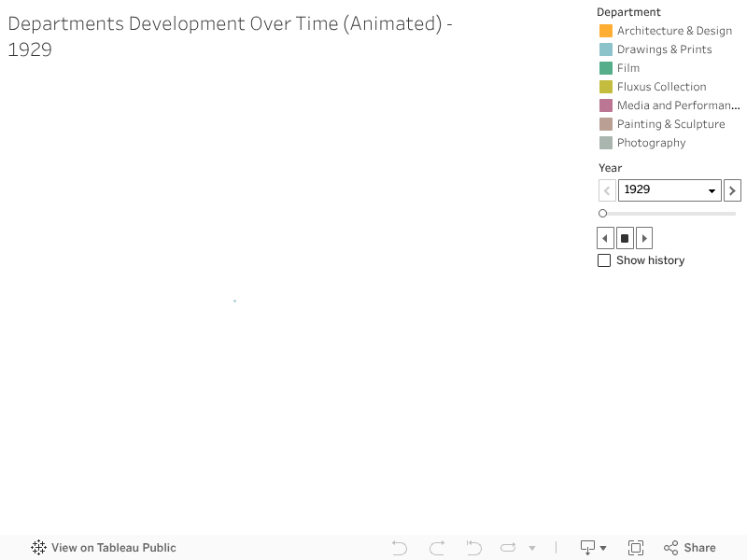The image size is (747, 560).
Task: Stop the animation playback
Action: [625, 238]
